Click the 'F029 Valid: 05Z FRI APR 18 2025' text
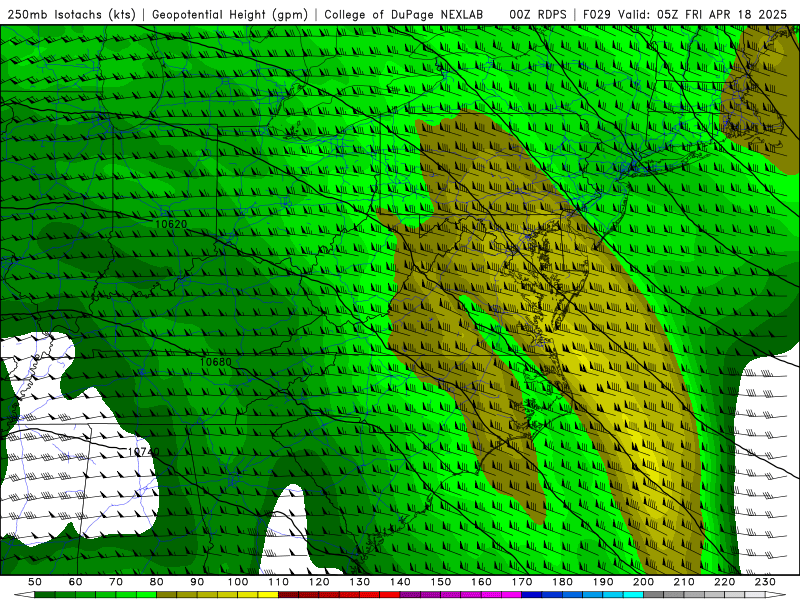800x600 pixels. (x=685, y=14)
